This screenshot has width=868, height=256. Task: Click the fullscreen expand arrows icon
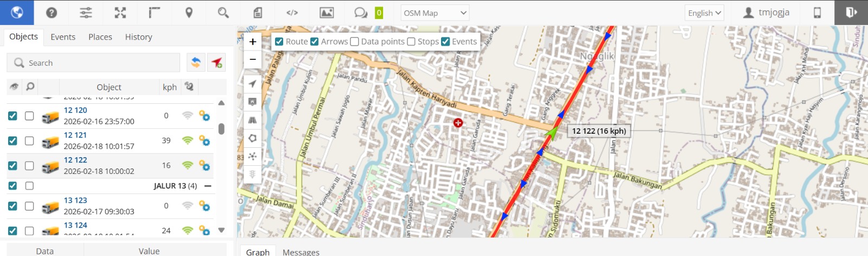[x=120, y=13]
